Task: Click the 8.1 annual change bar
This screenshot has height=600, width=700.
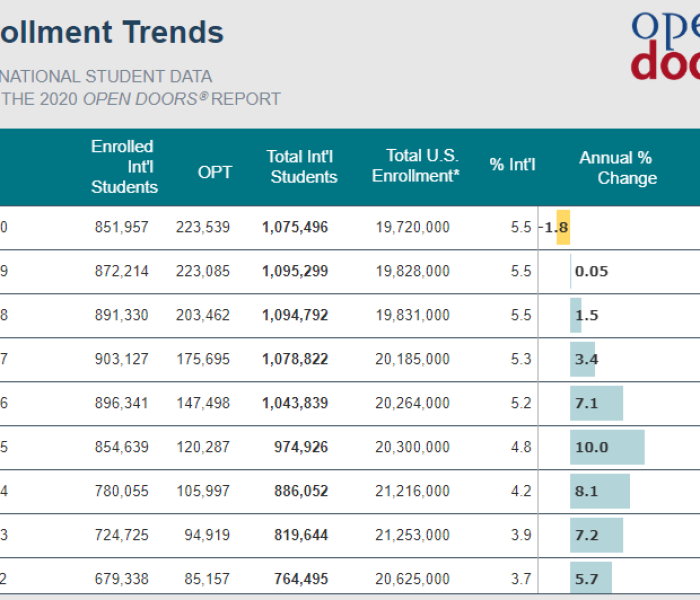Action: [600, 491]
